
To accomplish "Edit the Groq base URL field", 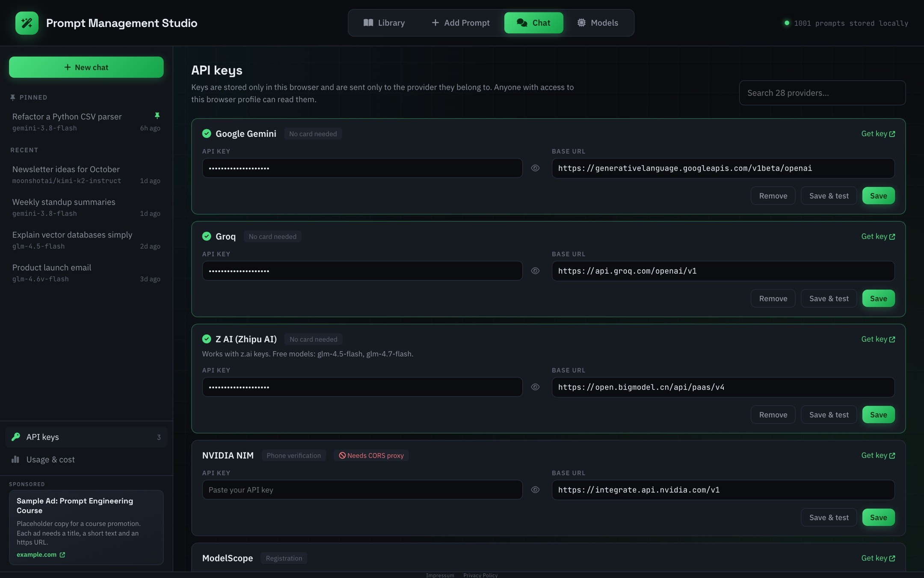I will coord(723,271).
